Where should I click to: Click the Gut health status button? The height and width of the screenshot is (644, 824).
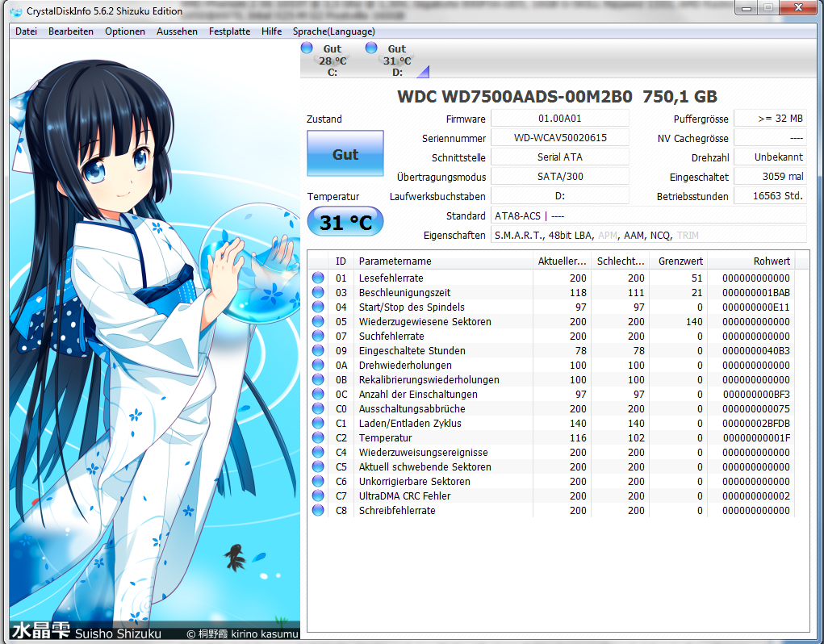(345, 153)
